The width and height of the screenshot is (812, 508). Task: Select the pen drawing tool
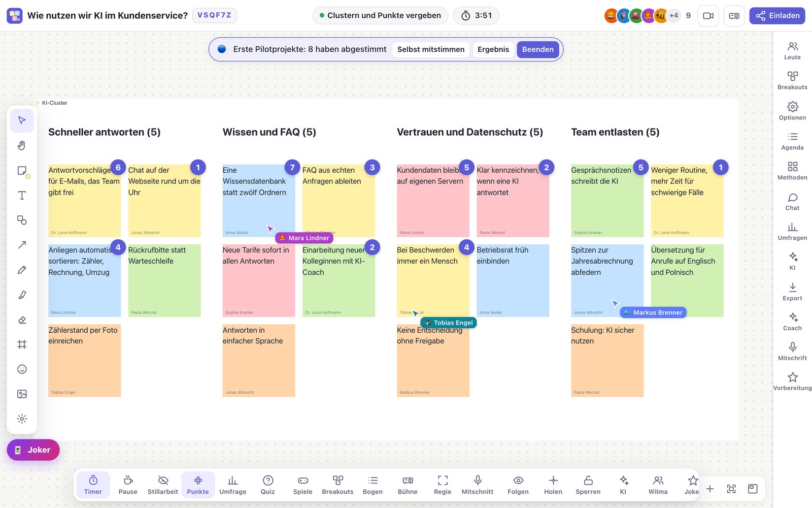(22, 270)
